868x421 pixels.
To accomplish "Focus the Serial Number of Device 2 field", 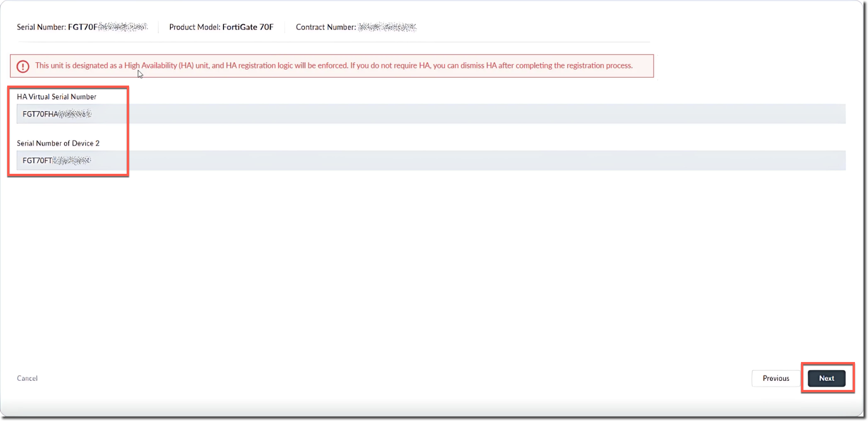I will [x=431, y=160].
